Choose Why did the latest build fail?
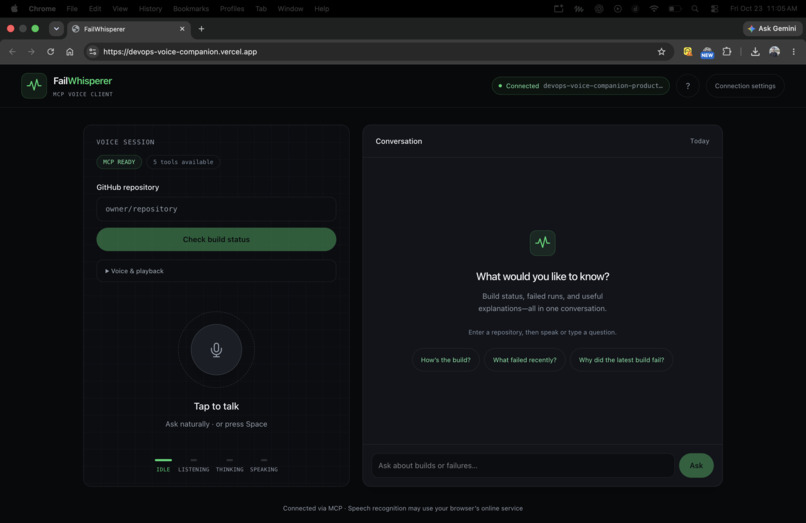Image resolution: width=806 pixels, height=523 pixels. pyautogui.click(x=621, y=360)
